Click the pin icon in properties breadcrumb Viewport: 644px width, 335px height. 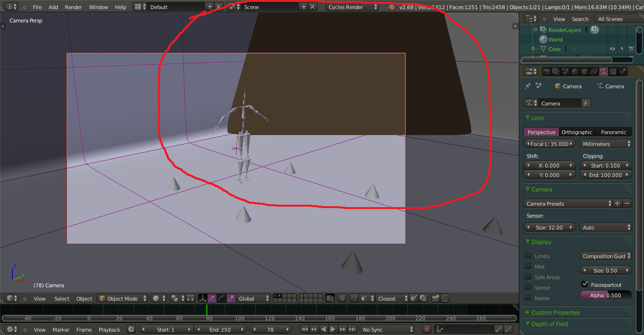(528, 86)
